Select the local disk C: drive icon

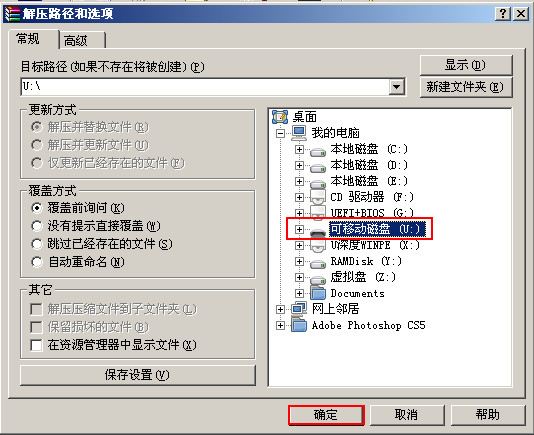click(318, 151)
